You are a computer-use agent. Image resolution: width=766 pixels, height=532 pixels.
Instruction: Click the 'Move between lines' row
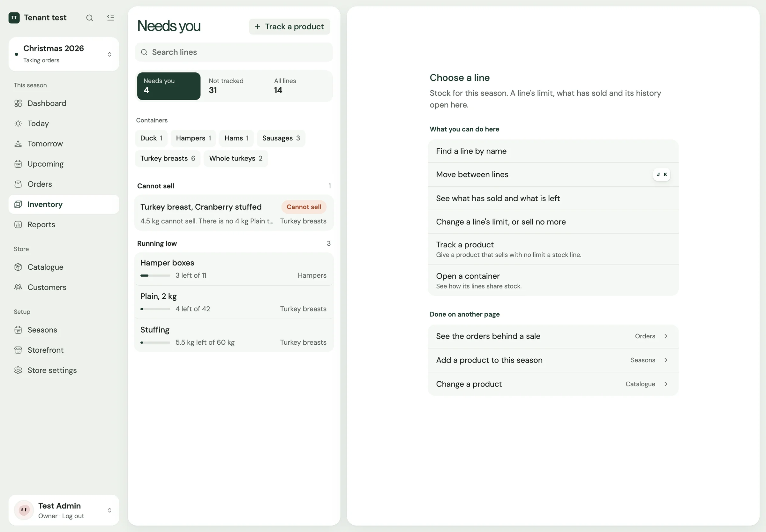[x=553, y=175]
